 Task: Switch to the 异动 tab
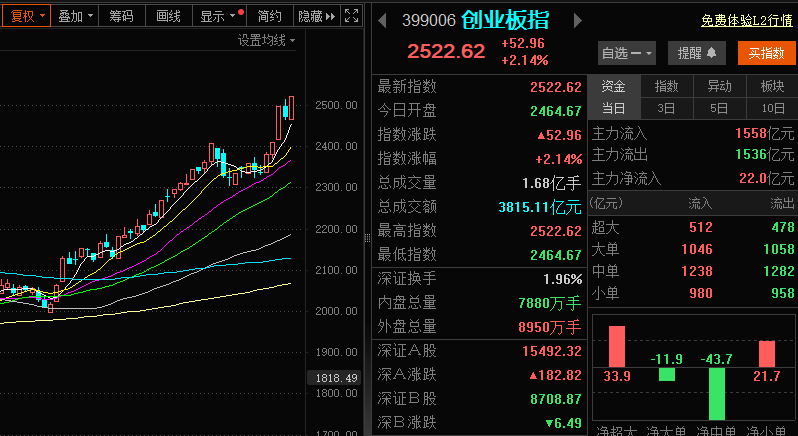point(719,86)
